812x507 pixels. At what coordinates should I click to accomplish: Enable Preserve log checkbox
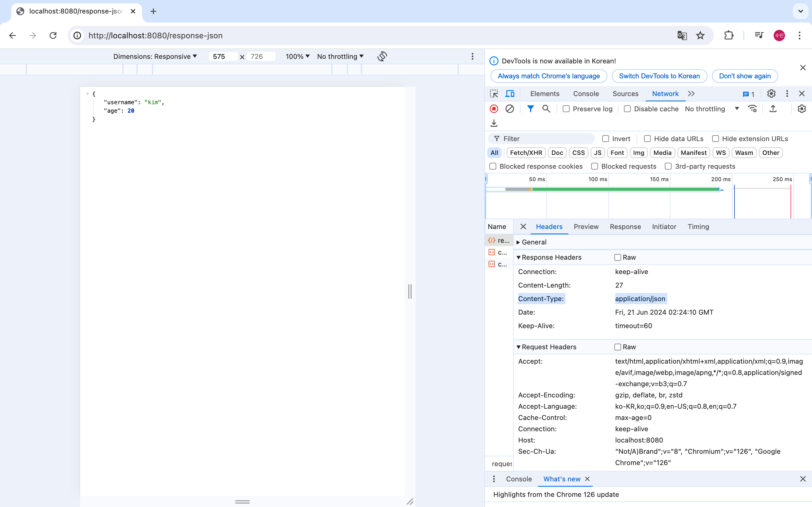pyautogui.click(x=566, y=109)
